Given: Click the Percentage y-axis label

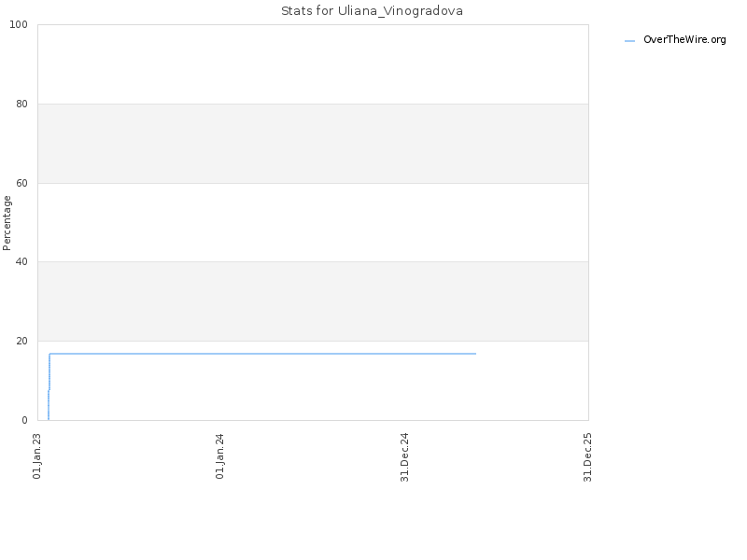Looking at the screenshot, I should [7, 223].
